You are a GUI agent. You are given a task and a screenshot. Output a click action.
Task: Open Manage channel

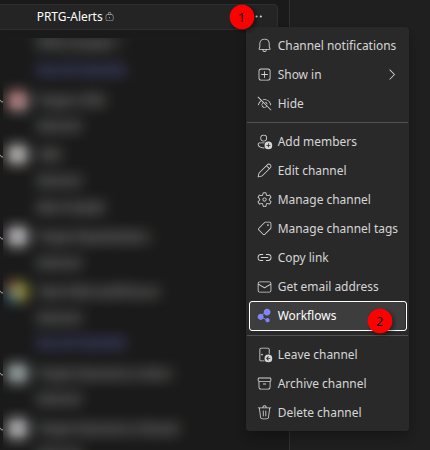(x=327, y=200)
